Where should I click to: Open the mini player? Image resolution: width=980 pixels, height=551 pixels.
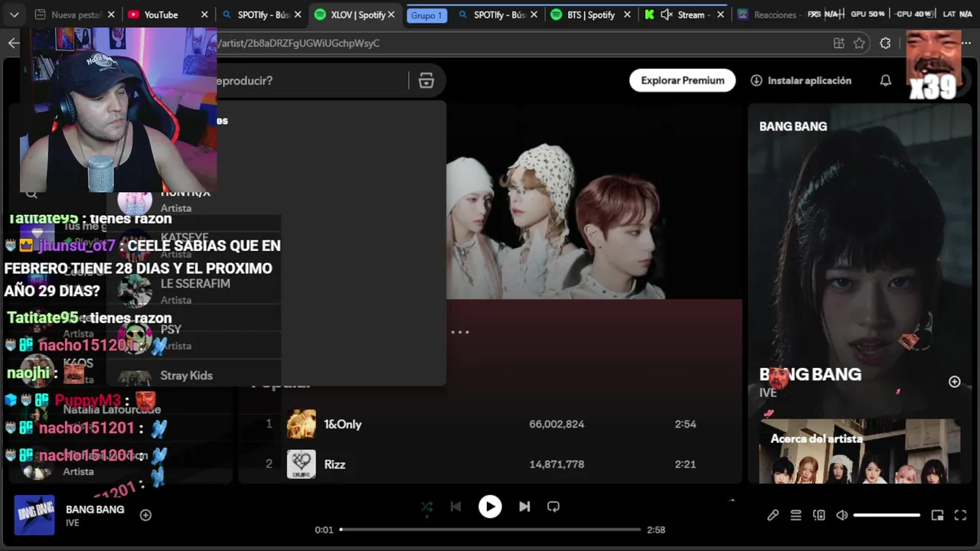click(x=937, y=515)
